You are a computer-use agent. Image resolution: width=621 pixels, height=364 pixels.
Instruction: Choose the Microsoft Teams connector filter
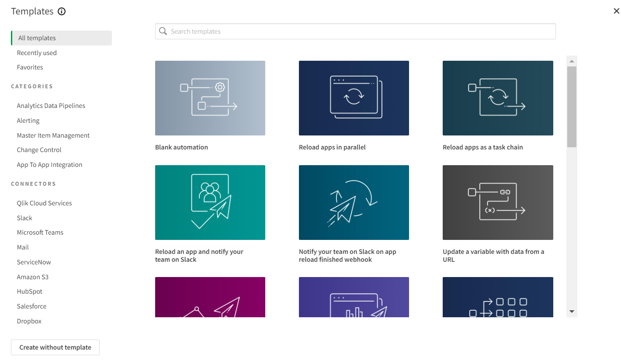[x=40, y=232]
